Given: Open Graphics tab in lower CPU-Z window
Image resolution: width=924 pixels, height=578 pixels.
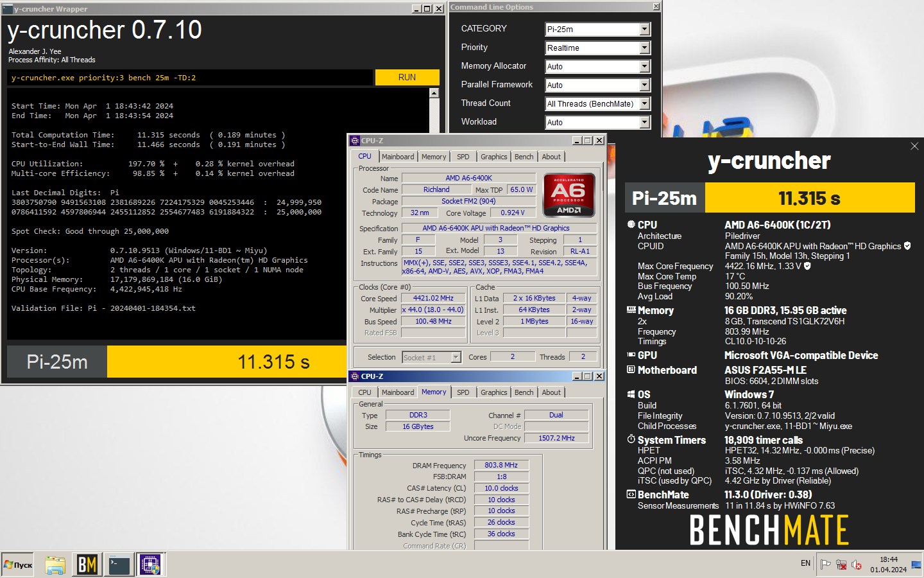Looking at the screenshot, I should click(x=494, y=392).
